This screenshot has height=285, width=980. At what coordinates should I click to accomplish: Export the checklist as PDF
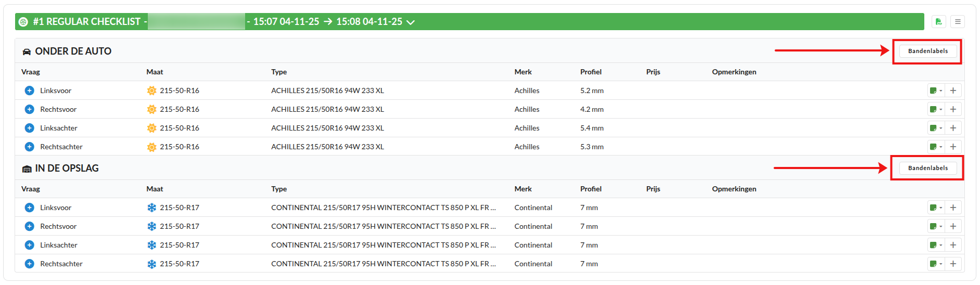(x=938, y=22)
